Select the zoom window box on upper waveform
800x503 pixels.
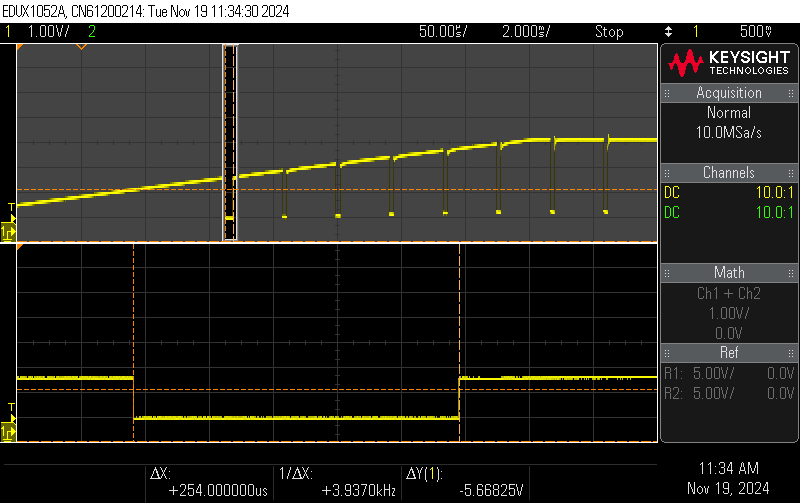tap(230, 142)
